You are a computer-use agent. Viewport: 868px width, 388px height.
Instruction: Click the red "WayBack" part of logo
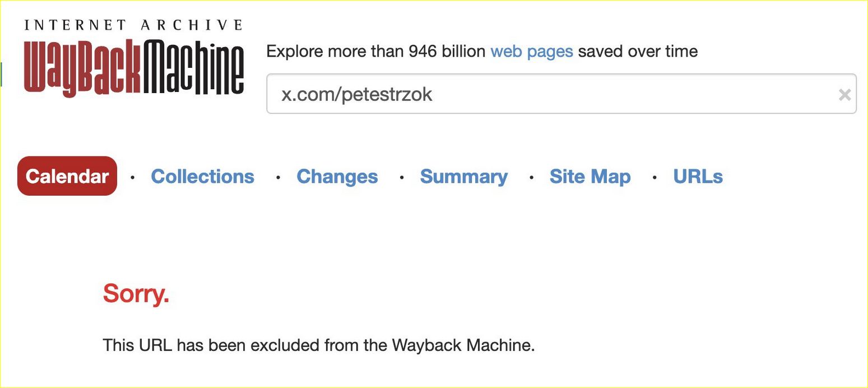pos(82,67)
